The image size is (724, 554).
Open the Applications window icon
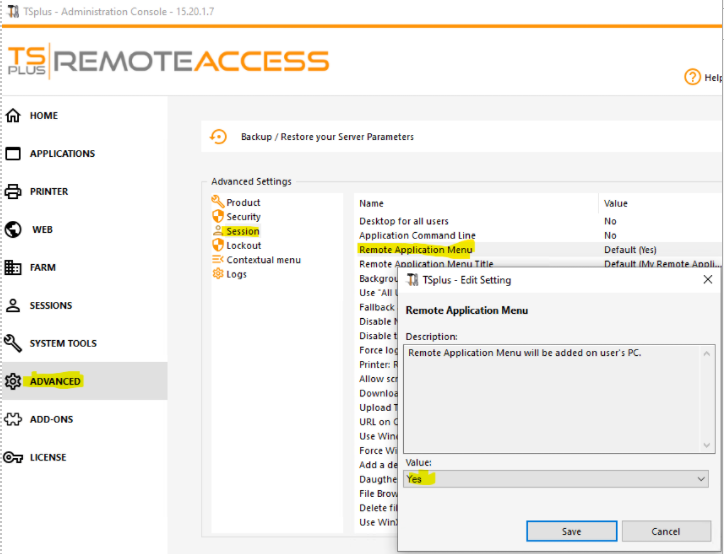click(x=13, y=154)
